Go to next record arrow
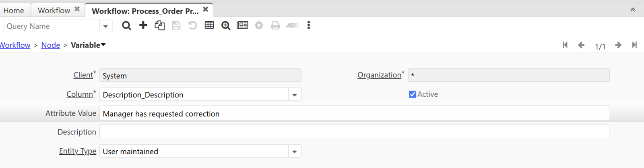 (x=618, y=45)
